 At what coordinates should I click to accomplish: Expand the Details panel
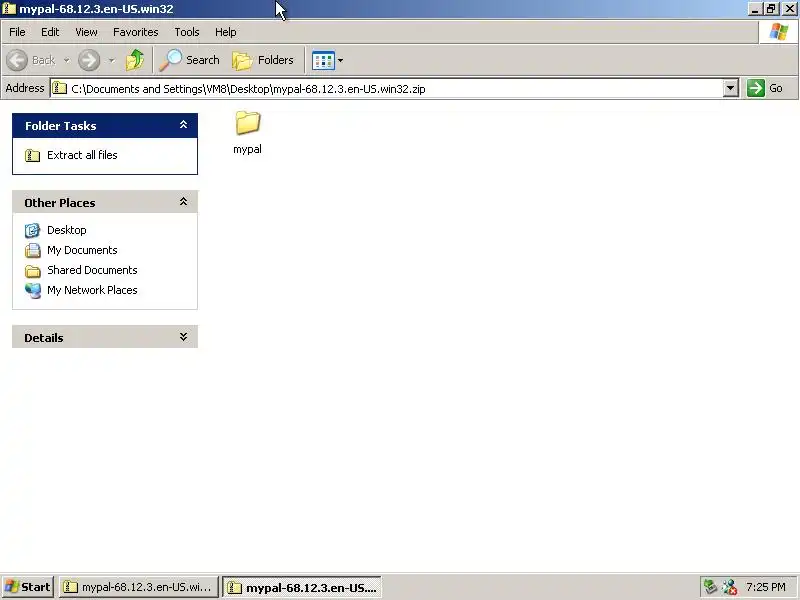click(183, 337)
